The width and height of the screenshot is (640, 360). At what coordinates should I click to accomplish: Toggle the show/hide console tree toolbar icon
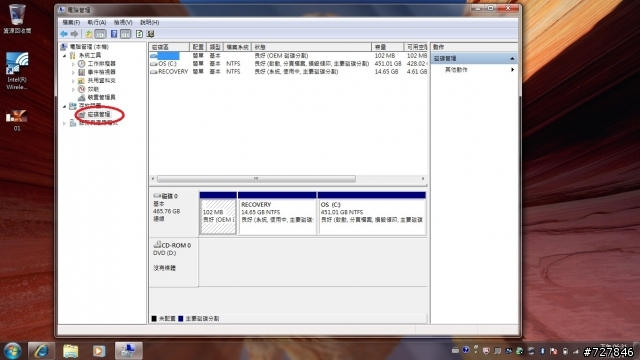coord(100,34)
